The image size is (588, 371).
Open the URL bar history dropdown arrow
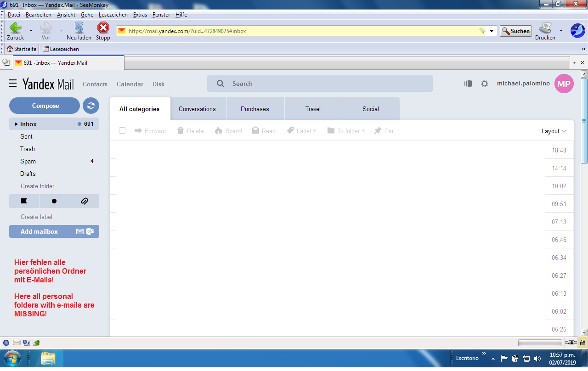[492, 31]
